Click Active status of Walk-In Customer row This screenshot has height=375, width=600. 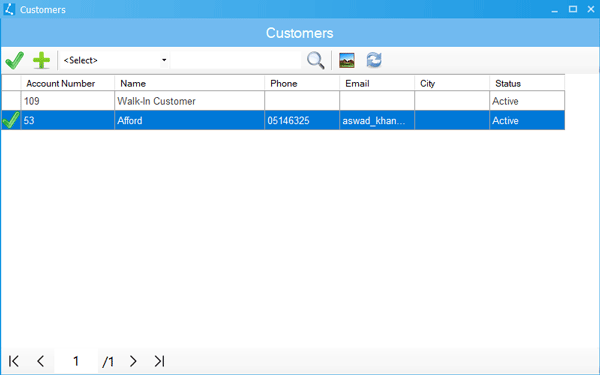click(x=527, y=101)
